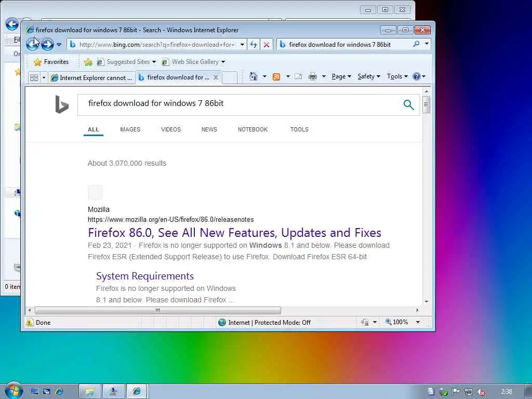This screenshot has width=532, height=399.
Task: Click the address bar URL field
Action: coord(157,45)
